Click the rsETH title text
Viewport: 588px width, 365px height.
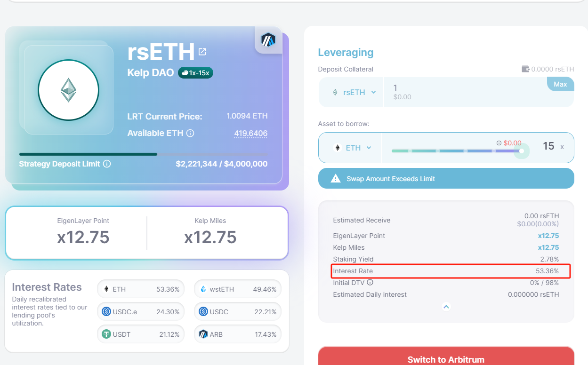[x=161, y=52]
